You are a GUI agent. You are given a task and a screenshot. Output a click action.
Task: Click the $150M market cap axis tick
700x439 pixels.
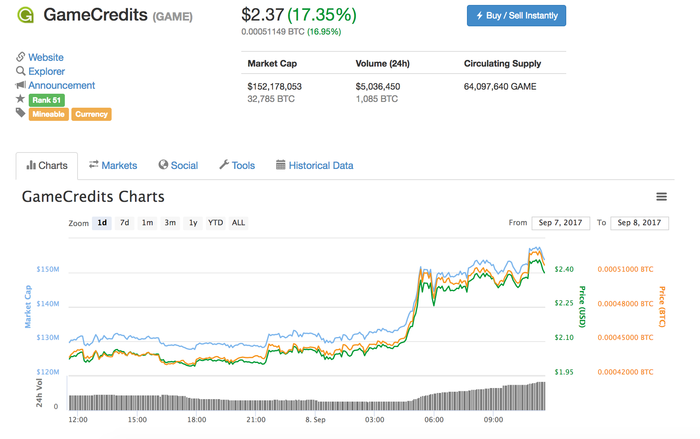click(x=48, y=269)
